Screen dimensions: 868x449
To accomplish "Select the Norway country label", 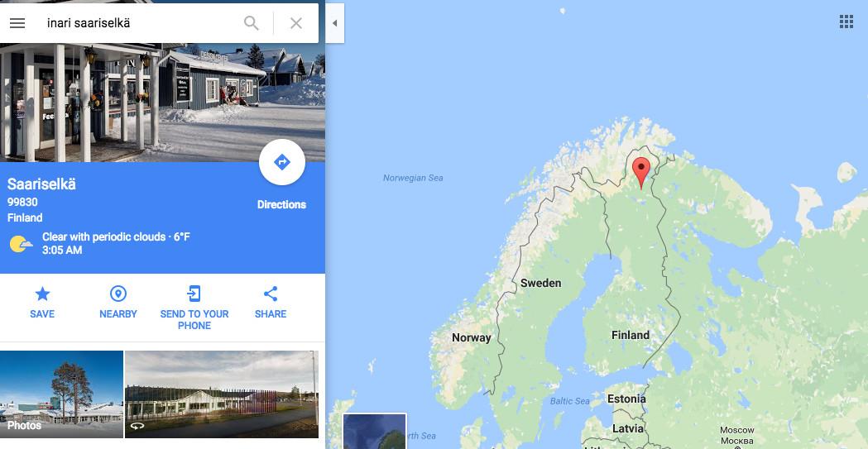I will click(x=471, y=338).
